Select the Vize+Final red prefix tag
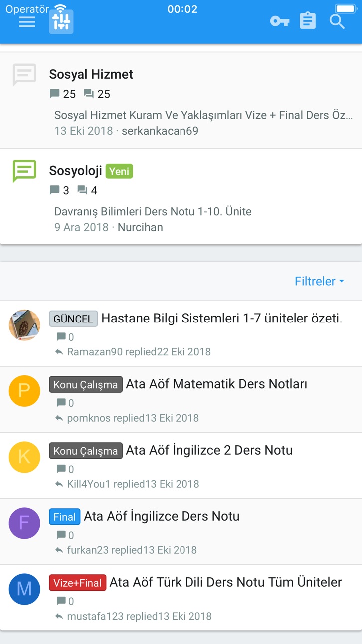Screen dimensions: 362x644 point(77,583)
